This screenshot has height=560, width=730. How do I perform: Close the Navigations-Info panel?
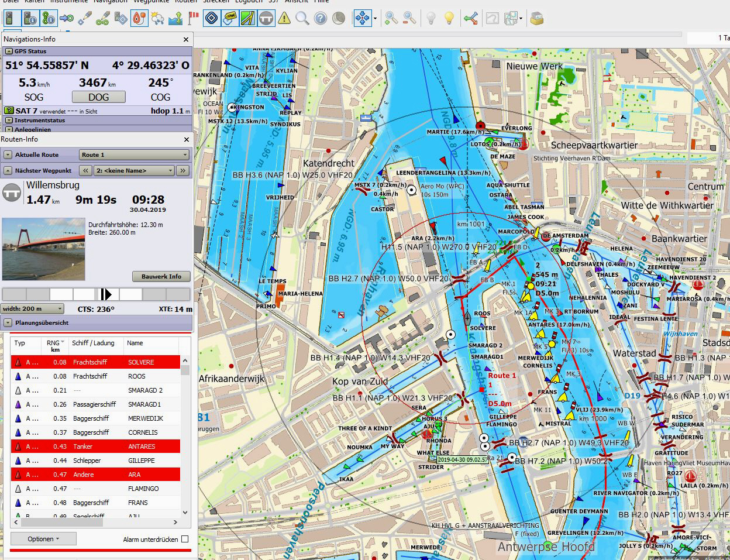[187, 39]
